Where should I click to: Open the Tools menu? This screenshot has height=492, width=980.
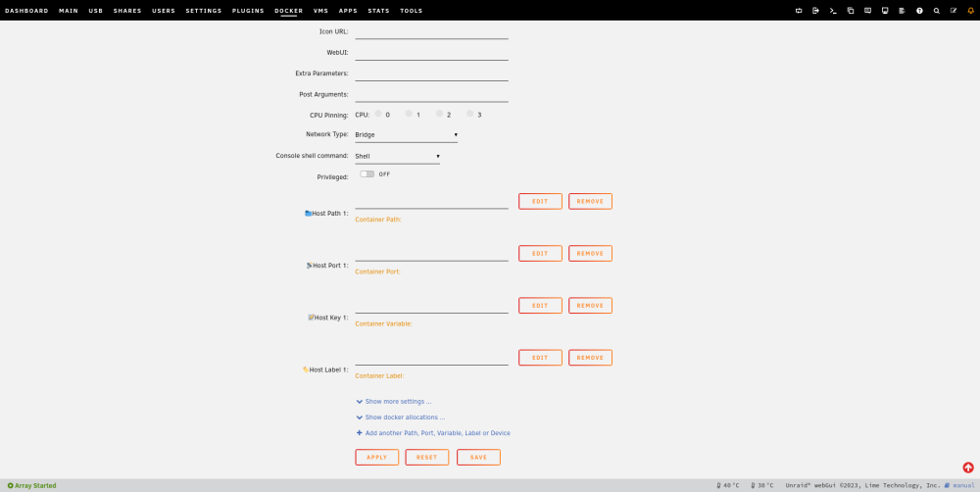412,11
